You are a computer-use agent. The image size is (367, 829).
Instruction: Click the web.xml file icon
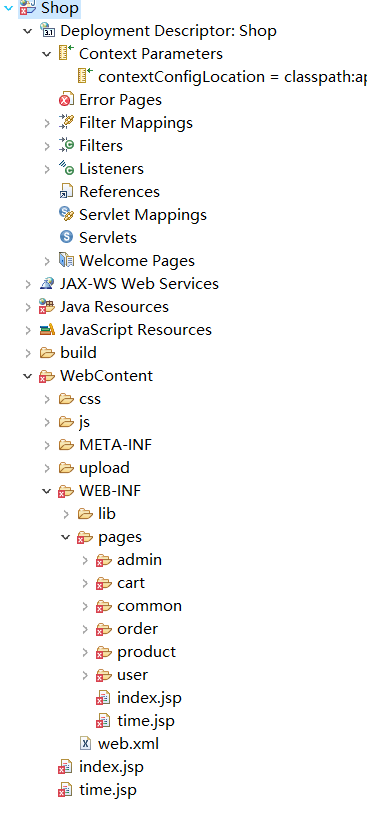(85, 743)
